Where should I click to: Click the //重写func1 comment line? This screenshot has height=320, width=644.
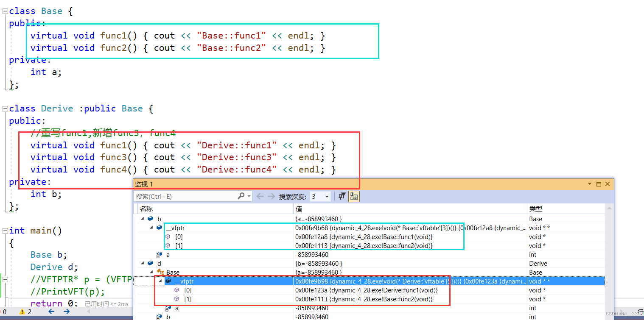pyautogui.click(x=103, y=133)
